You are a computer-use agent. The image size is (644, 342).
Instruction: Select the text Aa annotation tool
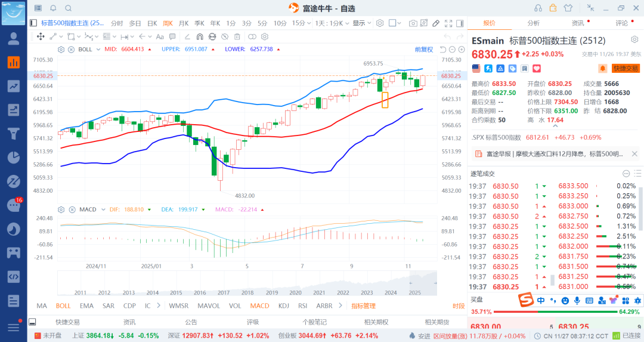coord(160,36)
